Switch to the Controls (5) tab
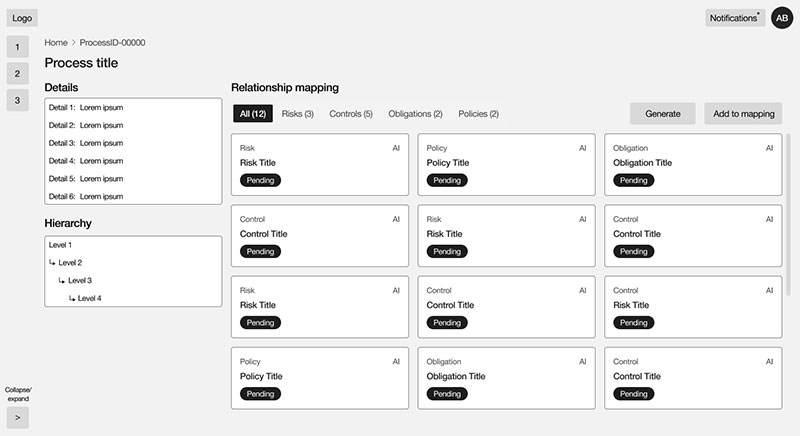The image size is (800, 436). click(351, 114)
